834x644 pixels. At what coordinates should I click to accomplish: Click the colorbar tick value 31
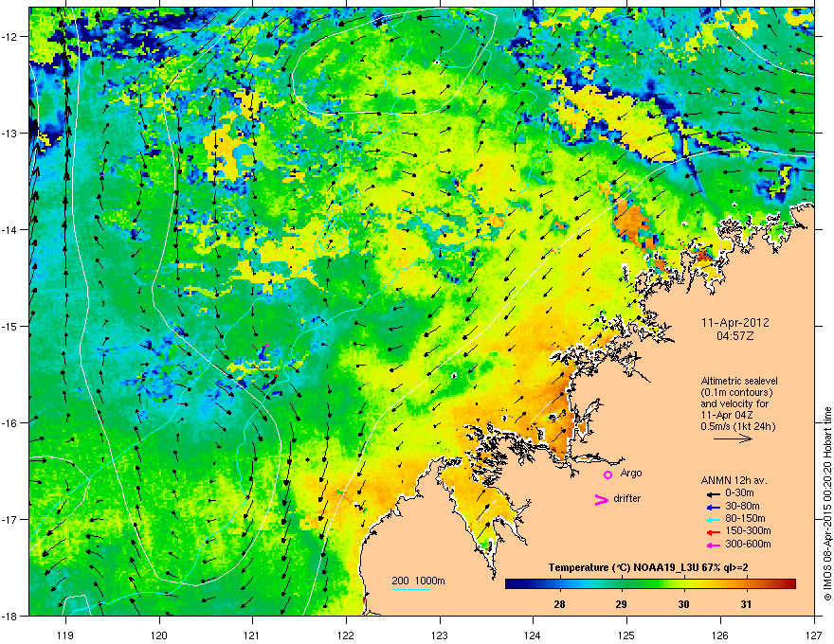pyautogui.click(x=746, y=604)
